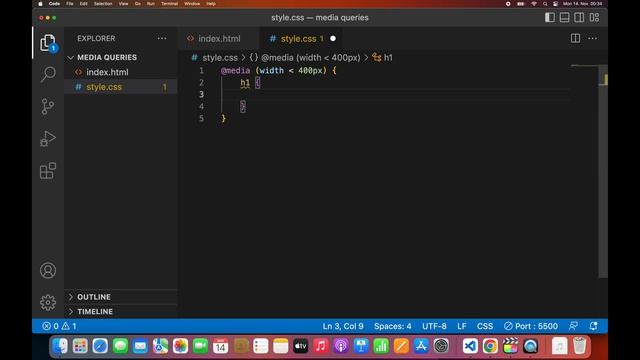Click @media breadcrumb segment
The image size is (640, 360).
coord(310,58)
